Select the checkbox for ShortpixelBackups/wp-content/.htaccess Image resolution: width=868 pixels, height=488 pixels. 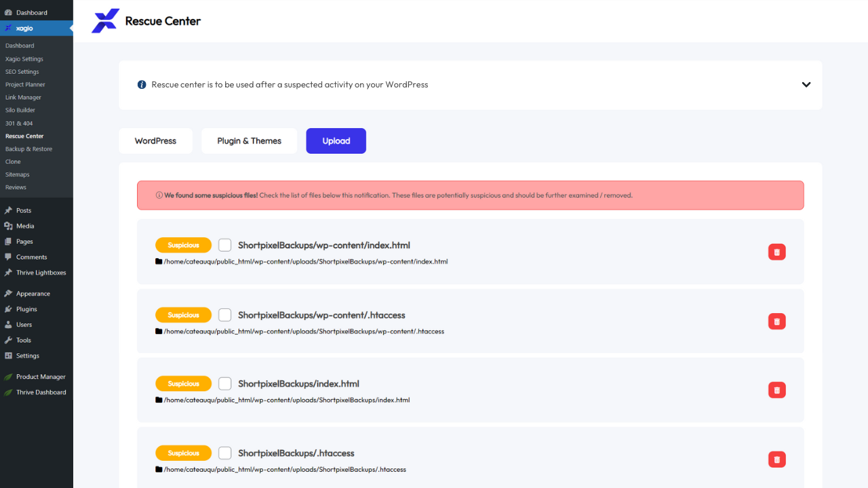point(224,314)
